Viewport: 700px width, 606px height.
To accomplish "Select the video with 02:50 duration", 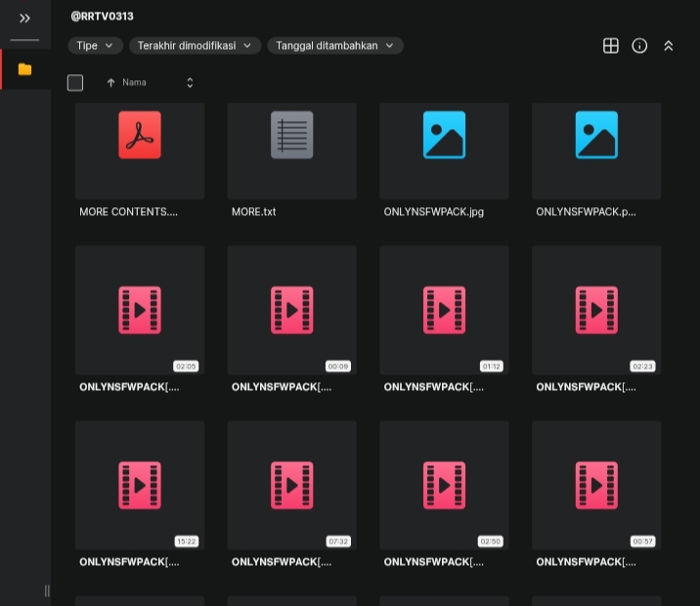I will (x=444, y=485).
